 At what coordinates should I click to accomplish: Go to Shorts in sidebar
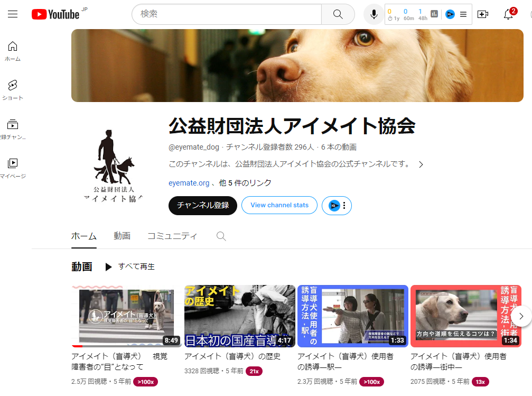click(x=13, y=90)
